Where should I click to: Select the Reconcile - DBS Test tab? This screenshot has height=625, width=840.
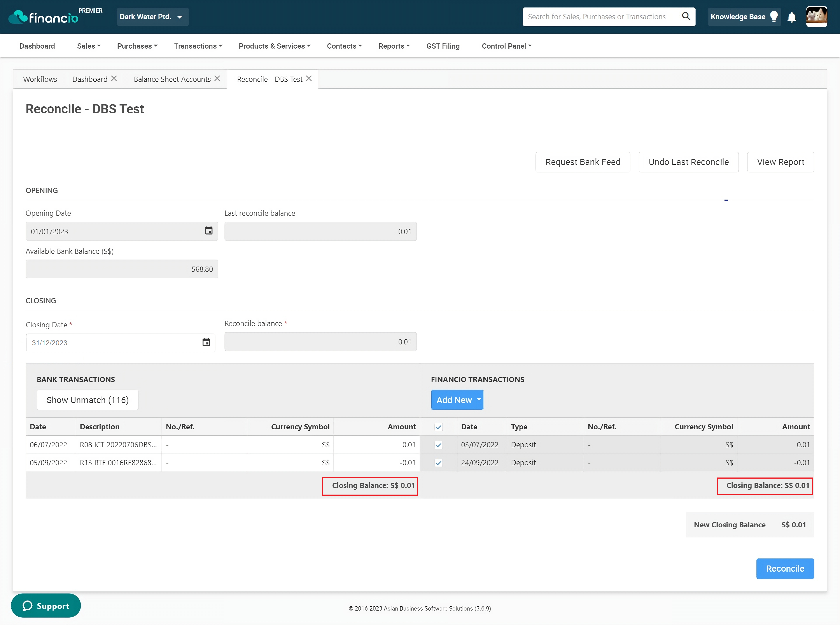click(x=270, y=79)
